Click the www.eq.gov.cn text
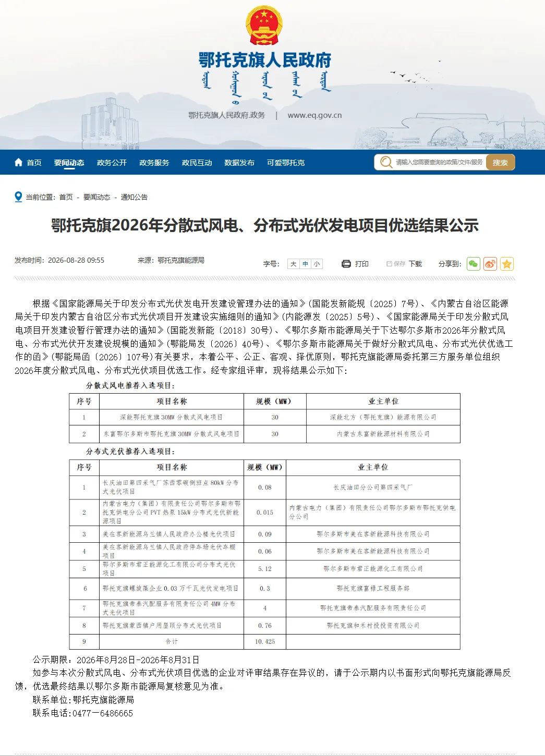Screen dimensions: 545x756 tap(314, 115)
